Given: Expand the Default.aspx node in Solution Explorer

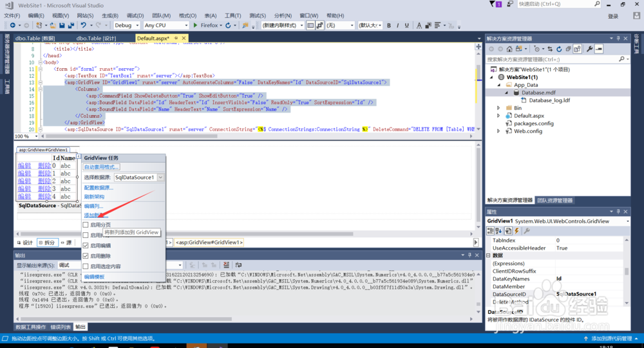Looking at the screenshot, I should tap(499, 116).
